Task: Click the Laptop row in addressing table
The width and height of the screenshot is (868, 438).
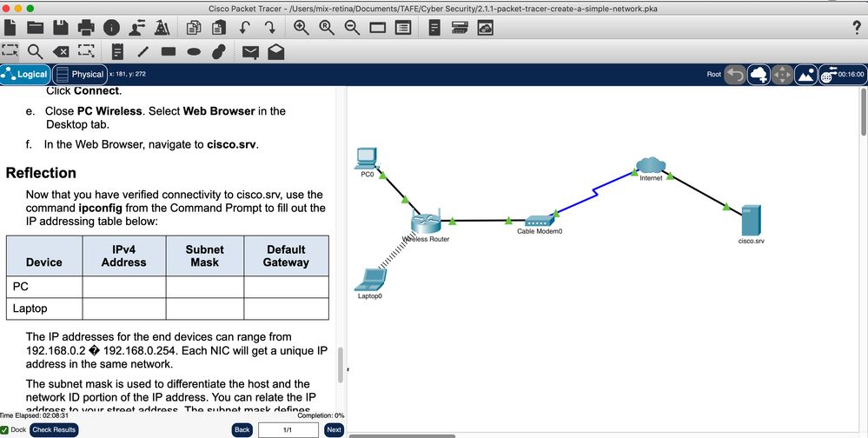Action: 167,309
